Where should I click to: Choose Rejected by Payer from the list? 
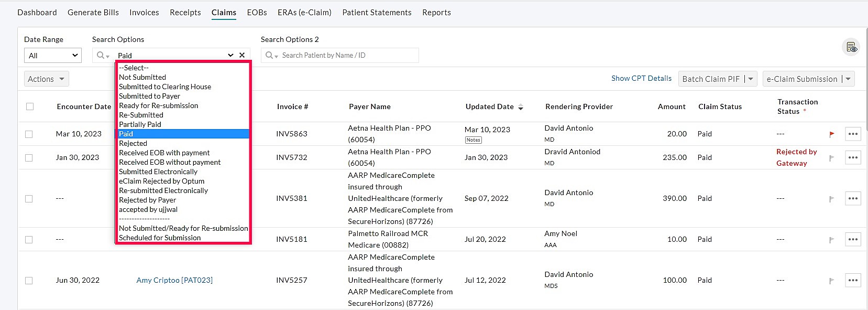click(147, 200)
